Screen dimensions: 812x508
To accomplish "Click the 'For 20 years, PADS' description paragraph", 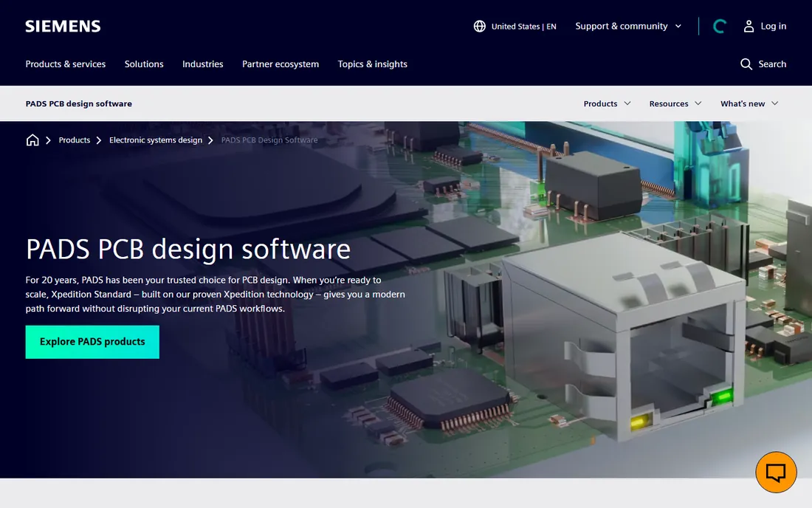I will 216,294.
